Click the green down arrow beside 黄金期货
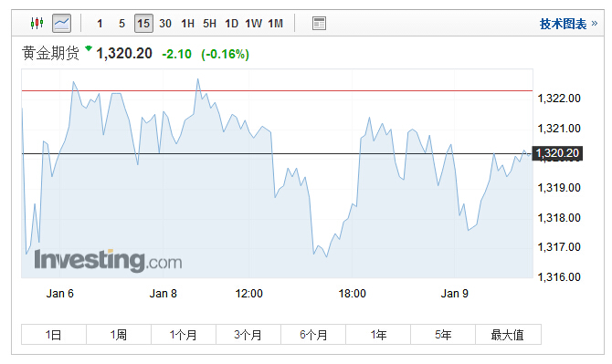The height and width of the screenshot is (364, 612). pos(89,48)
